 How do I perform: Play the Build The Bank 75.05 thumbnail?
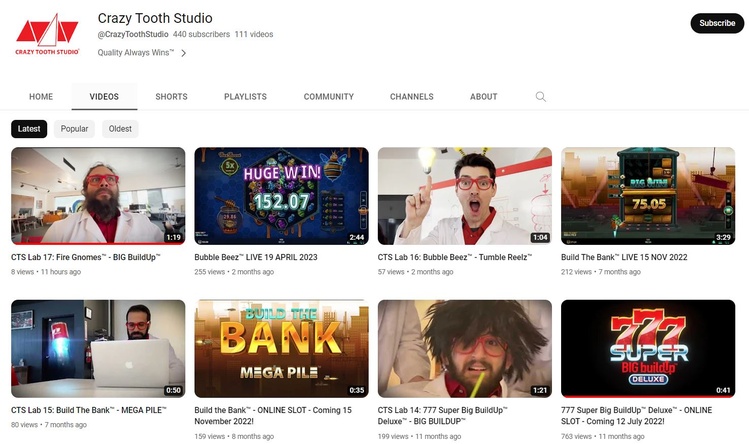(x=648, y=196)
